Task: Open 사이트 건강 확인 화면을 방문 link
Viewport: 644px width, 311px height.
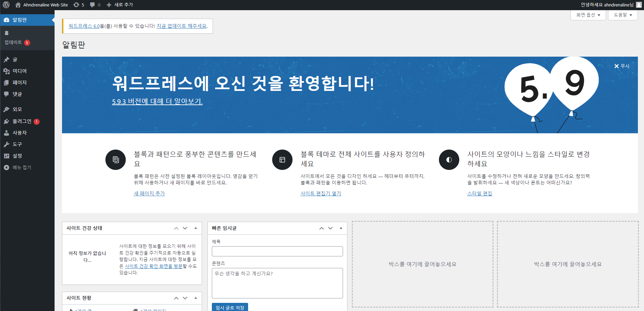Action: (x=154, y=266)
